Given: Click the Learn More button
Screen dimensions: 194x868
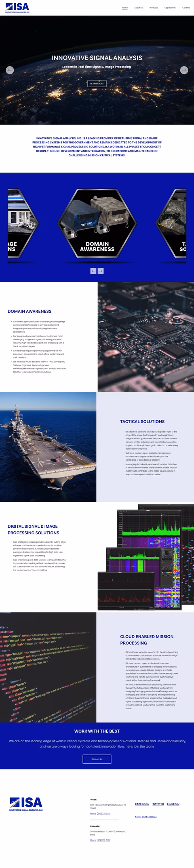Looking at the screenshot, I should [x=97, y=84].
